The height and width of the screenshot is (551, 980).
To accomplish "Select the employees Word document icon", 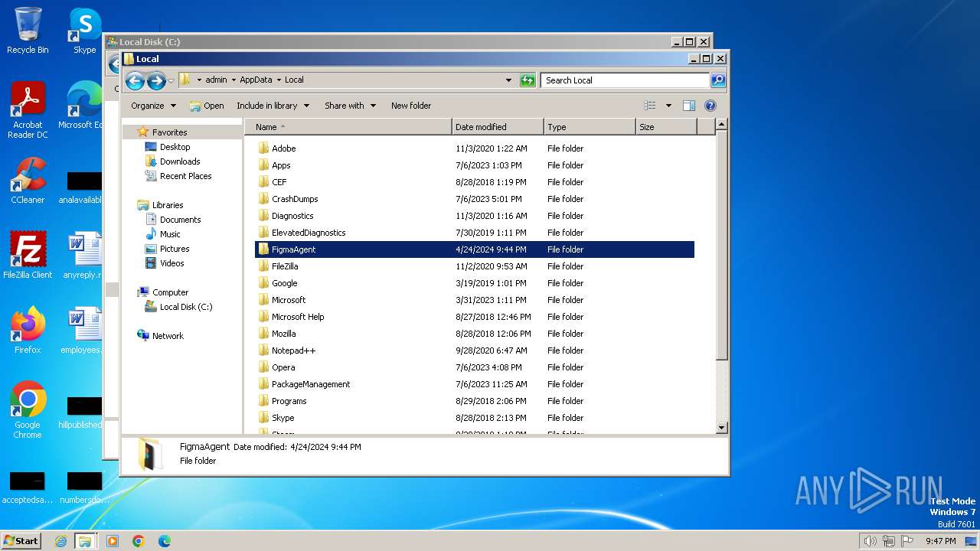I will tap(84, 331).
